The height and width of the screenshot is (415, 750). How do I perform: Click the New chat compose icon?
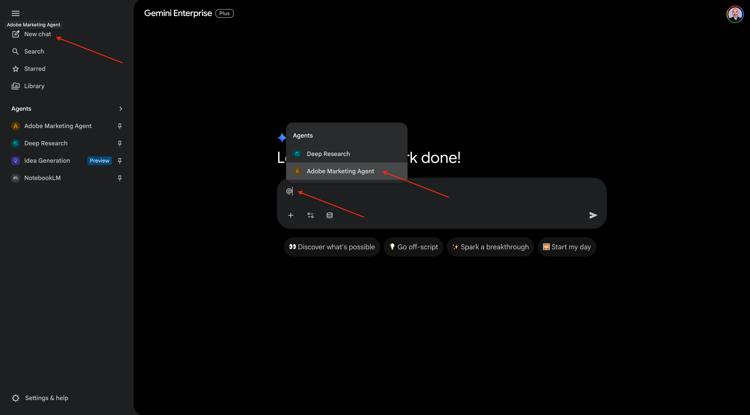[15, 34]
